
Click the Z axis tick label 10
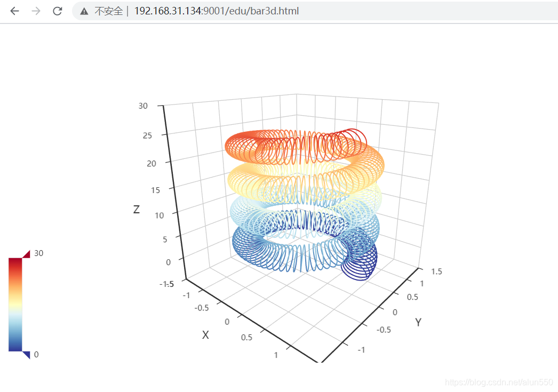160,215
